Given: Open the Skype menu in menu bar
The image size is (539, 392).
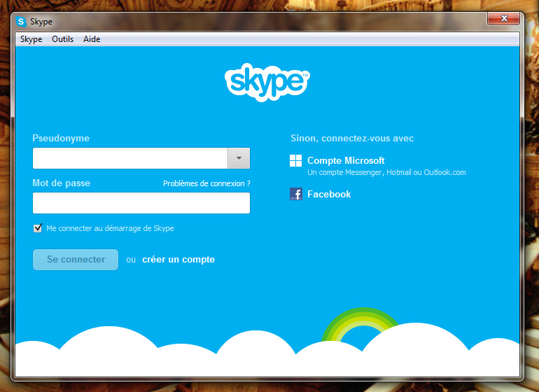Looking at the screenshot, I should pyautogui.click(x=31, y=39).
